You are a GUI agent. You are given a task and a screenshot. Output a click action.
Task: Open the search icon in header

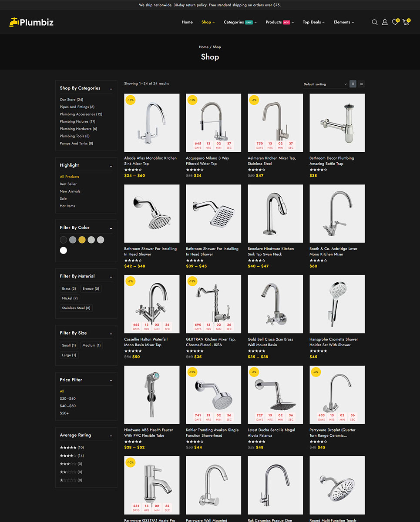[374, 22]
